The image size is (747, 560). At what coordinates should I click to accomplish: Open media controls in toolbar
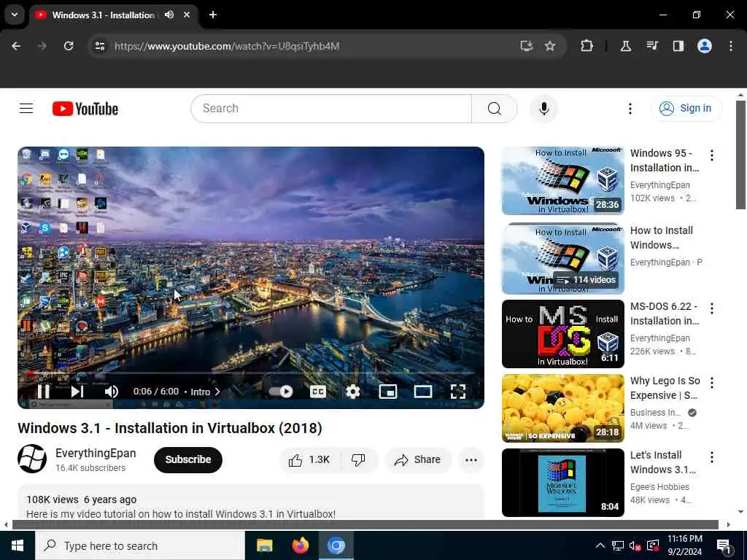click(x=651, y=46)
